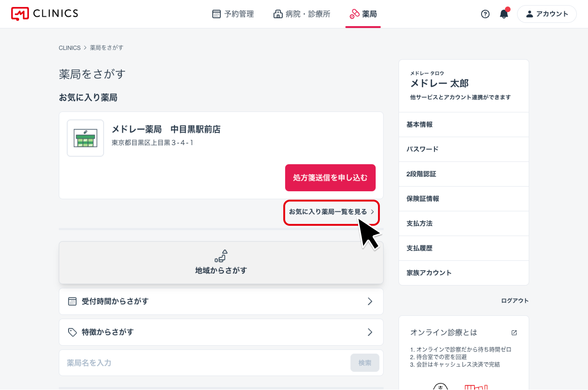Open the 病院・診療所 tab
This screenshot has width=588, height=390.
(302, 14)
